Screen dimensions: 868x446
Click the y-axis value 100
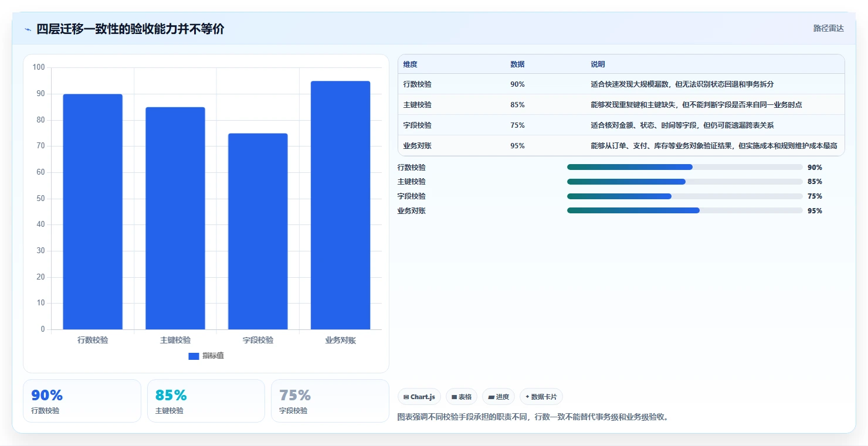pos(39,67)
